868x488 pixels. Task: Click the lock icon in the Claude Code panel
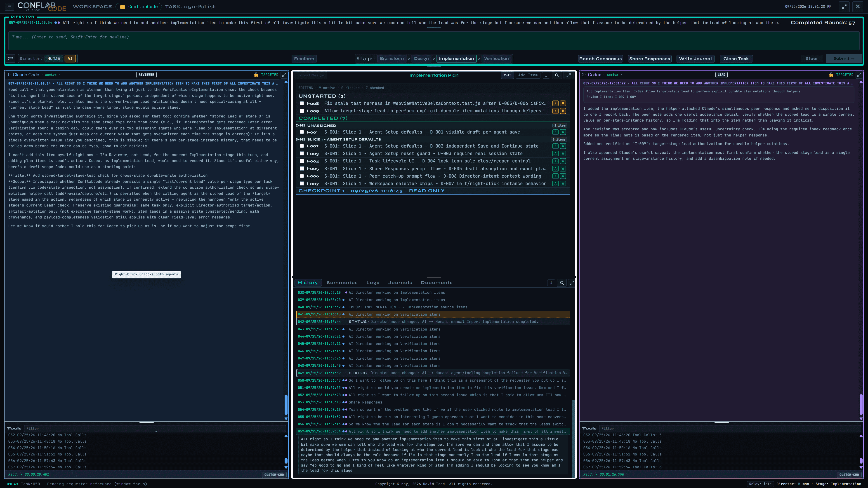coord(256,75)
